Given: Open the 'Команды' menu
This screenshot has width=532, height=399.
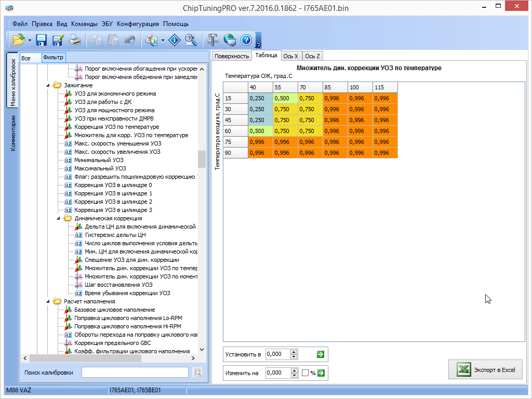Looking at the screenshot, I should tap(84, 24).
